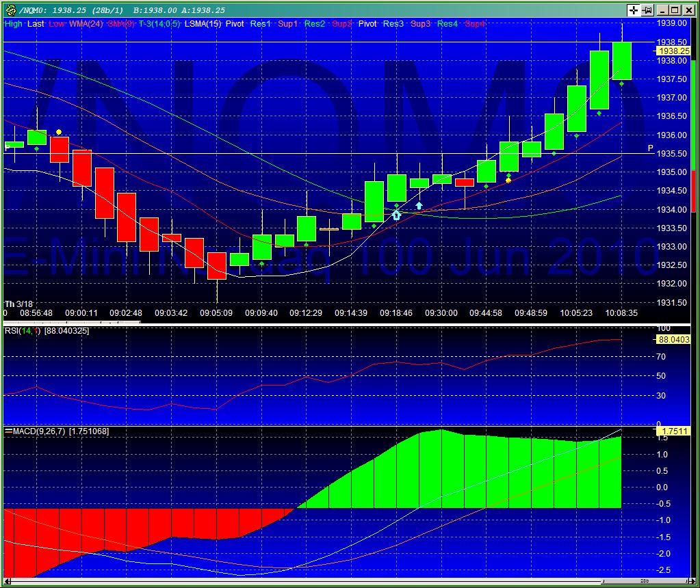This screenshot has height=588, width=700.
Task: Click the 08:56:48 time axis label
Action: [x=36, y=313]
